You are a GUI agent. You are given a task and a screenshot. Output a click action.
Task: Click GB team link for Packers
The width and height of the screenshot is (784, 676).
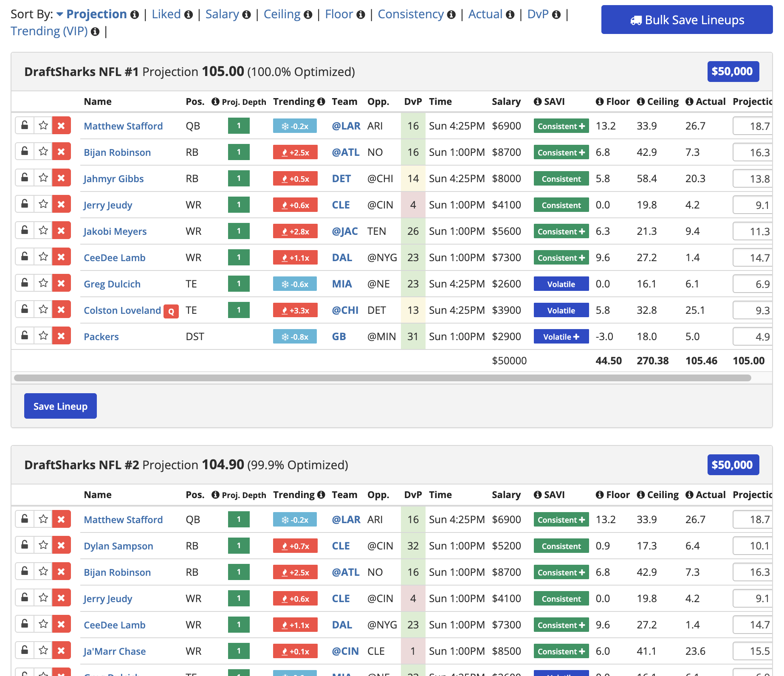[339, 337]
